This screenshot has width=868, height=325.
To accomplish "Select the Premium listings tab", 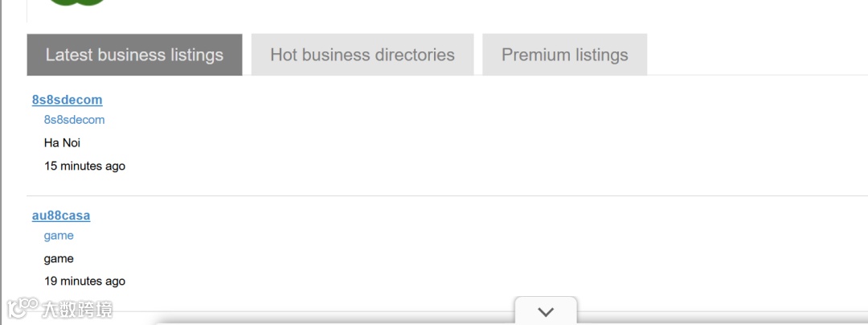I will pyautogui.click(x=564, y=55).
